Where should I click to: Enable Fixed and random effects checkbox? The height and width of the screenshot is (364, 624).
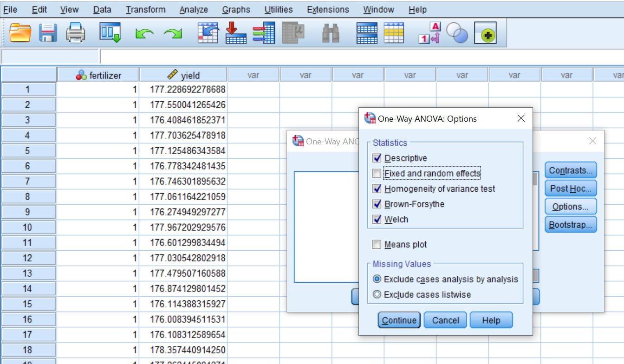pos(377,174)
